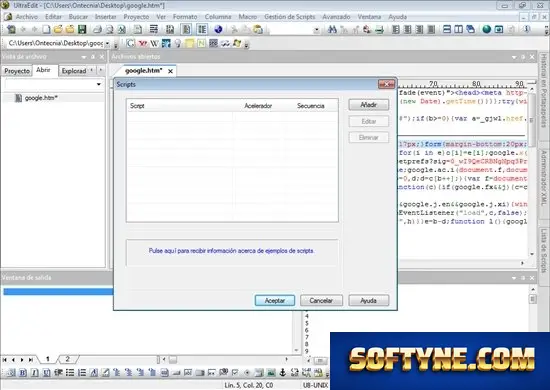The image size is (550, 390).
Task: Click the green floppy disk Save icon
Action: pos(82,29)
